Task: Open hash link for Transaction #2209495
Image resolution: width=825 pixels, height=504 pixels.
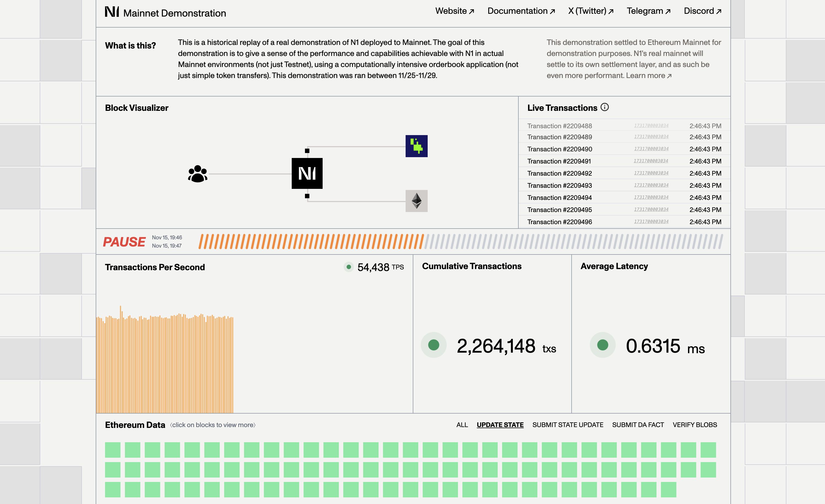Action: click(651, 209)
